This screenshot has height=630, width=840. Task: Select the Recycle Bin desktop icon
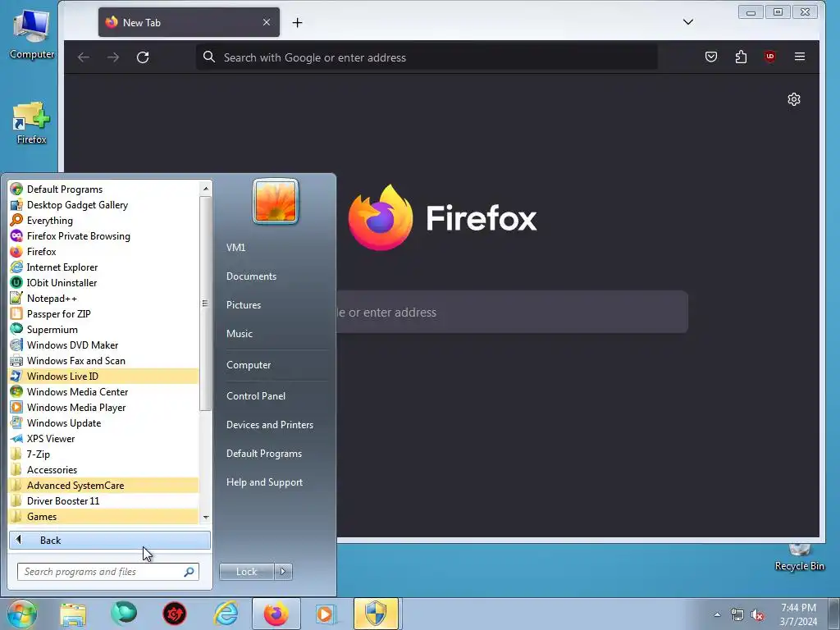[x=799, y=557]
